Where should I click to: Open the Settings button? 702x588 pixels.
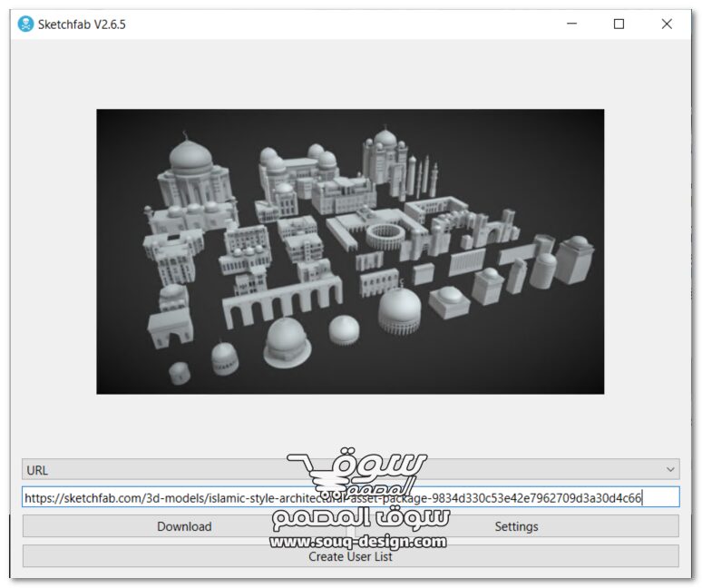tap(516, 526)
